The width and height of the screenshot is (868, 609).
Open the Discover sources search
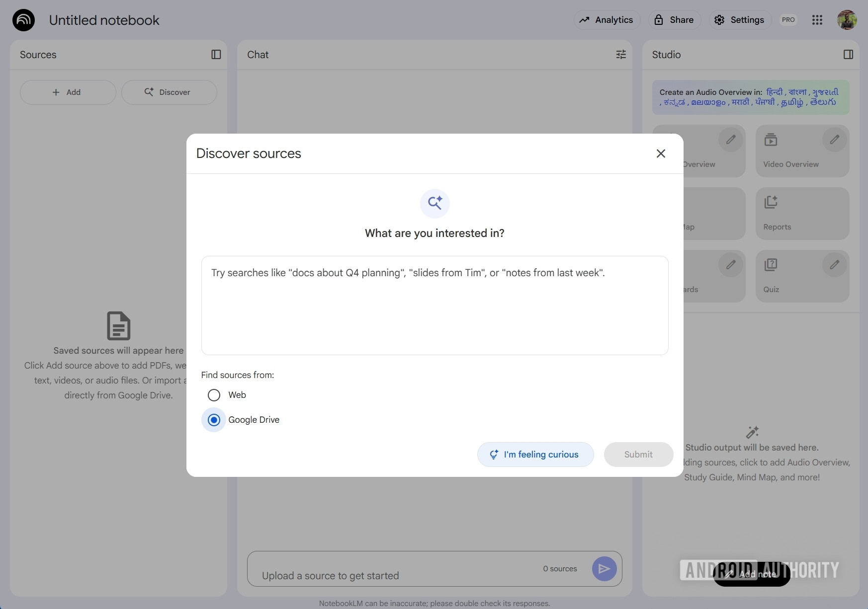[169, 92]
